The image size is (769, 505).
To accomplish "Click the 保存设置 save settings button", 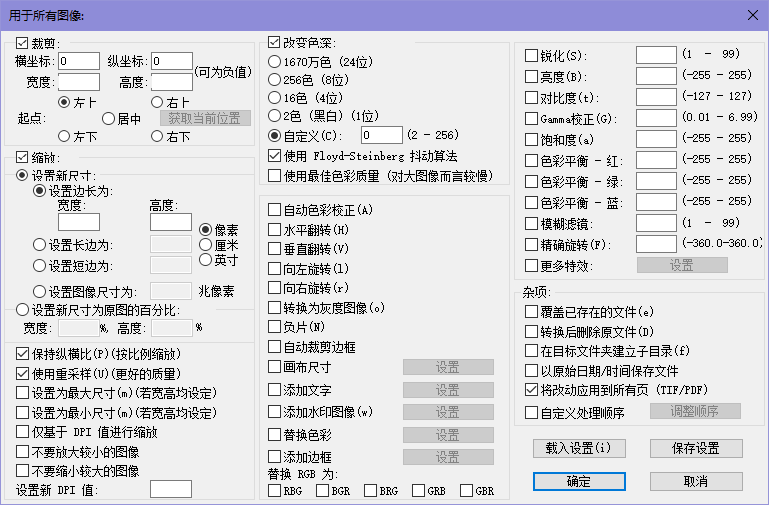I will [x=696, y=448].
